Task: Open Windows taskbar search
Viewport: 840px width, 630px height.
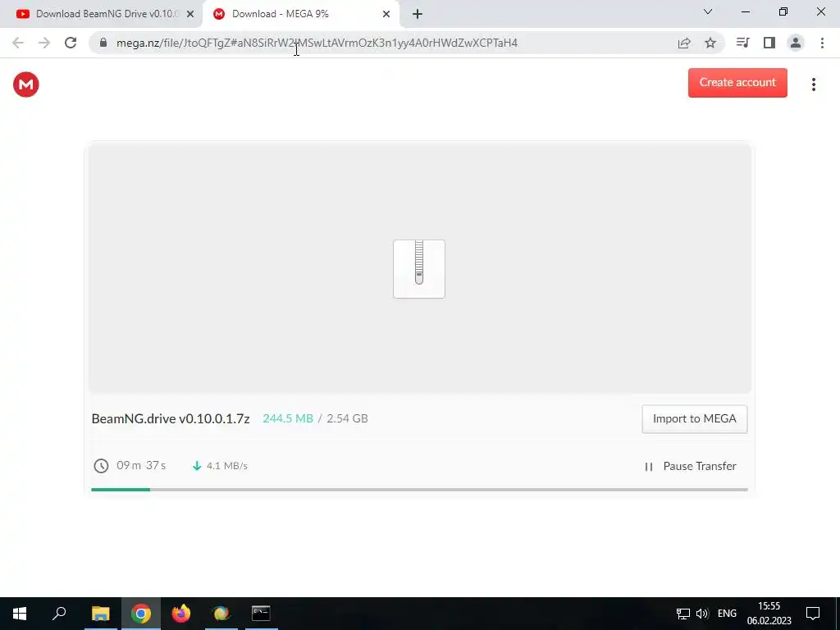Action: 59,614
